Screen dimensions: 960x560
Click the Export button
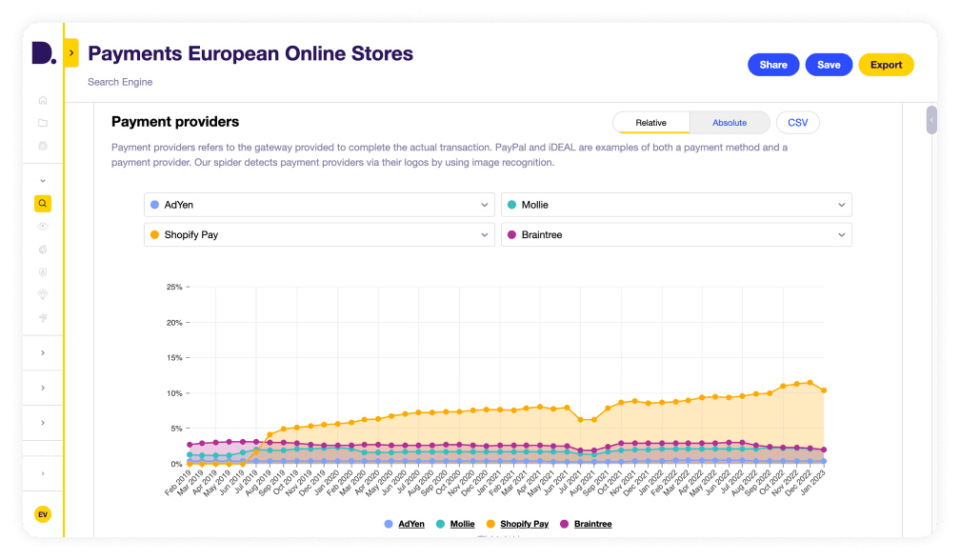click(x=886, y=65)
